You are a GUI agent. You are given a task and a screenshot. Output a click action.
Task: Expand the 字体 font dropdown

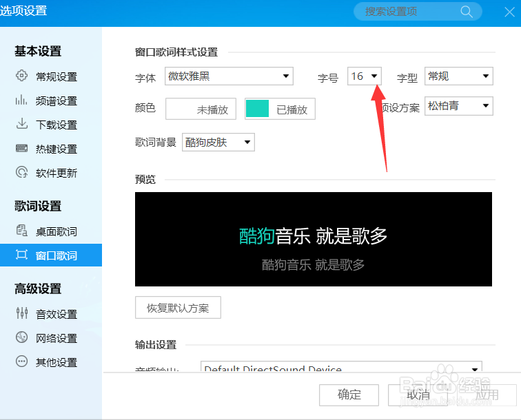click(229, 76)
